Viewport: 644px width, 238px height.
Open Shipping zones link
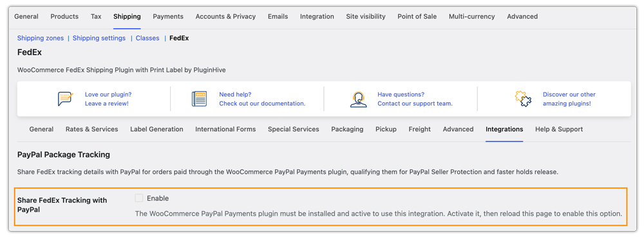coord(40,38)
